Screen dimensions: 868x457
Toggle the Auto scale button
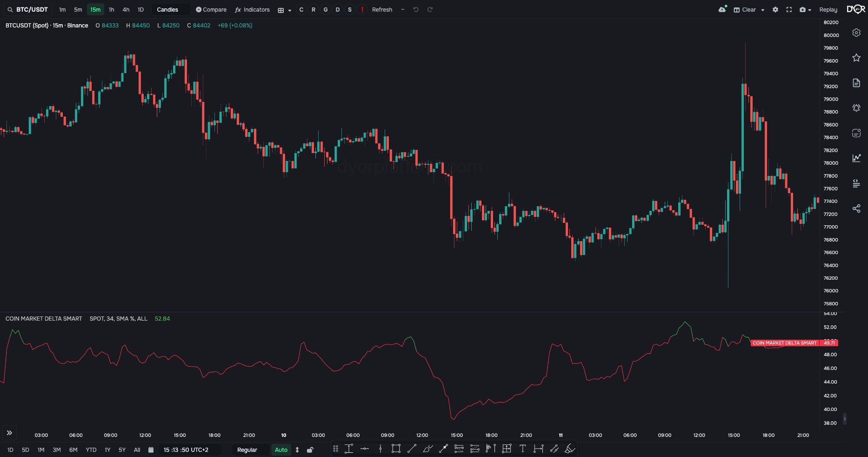(281, 450)
